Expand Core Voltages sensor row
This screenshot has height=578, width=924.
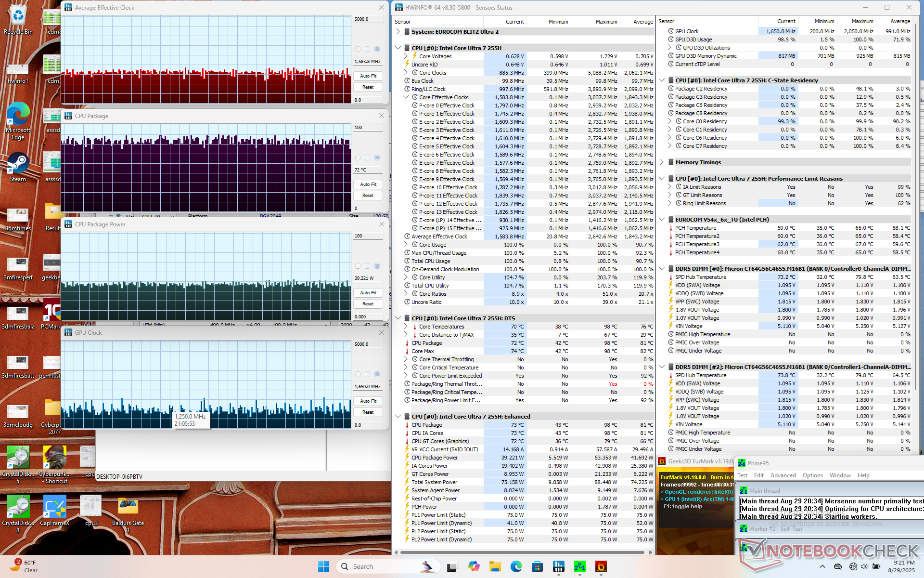point(406,56)
